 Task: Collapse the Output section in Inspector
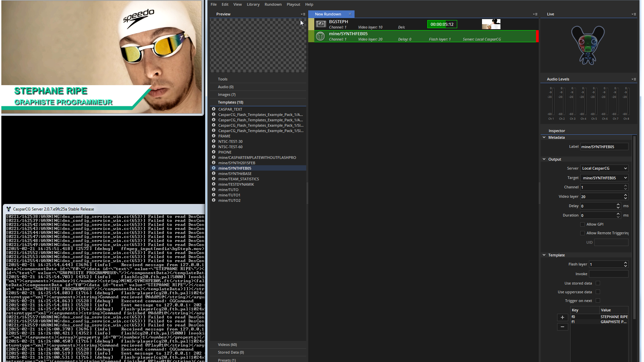[544, 159]
